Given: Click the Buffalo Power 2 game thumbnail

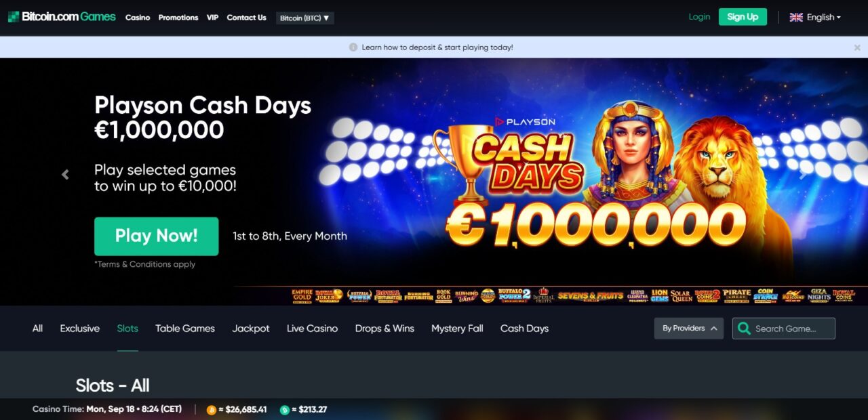Looking at the screenshot, I should tap(513, 295).
